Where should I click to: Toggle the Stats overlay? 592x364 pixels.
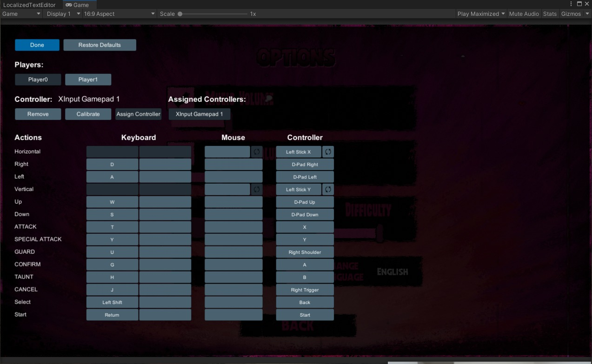[550, 13]
